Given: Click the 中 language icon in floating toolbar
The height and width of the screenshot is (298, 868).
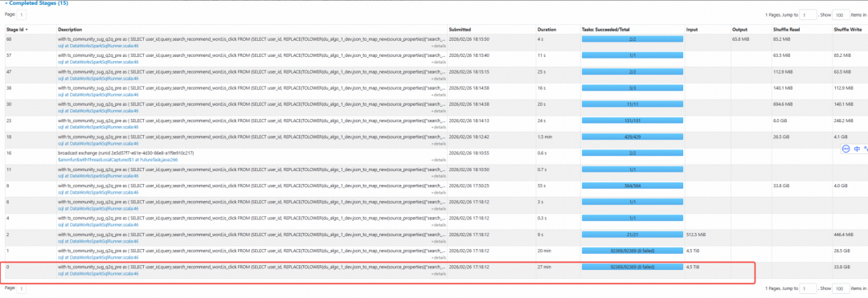Looking at the screenshot, I should coord(857,149).
